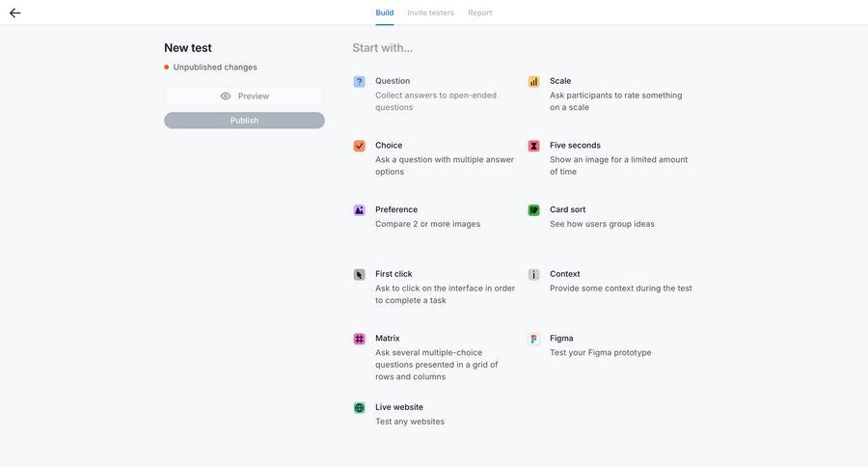Go back using the left arrow
The width and height of the screenshot is (868, 467).
pos(14,13)
